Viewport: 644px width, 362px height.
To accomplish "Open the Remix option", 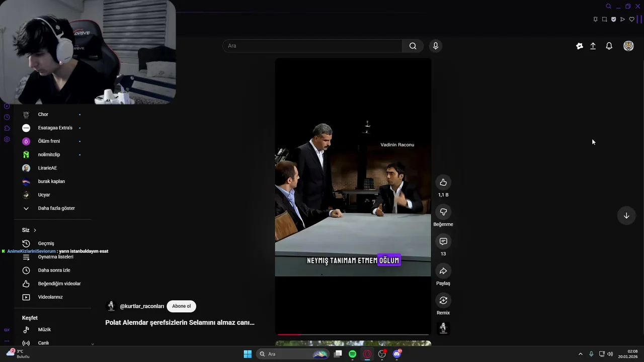I will pyautogui.click(x=443, y=301).
